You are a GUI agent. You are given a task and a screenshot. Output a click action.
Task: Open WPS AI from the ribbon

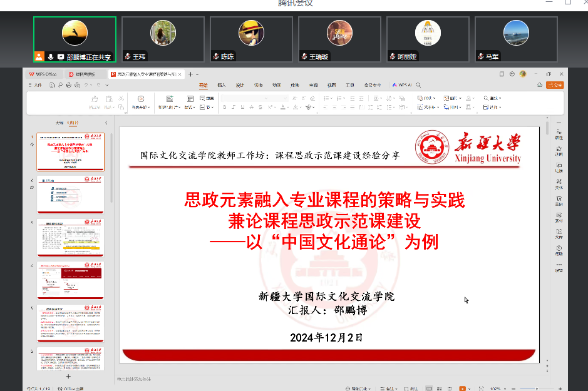tap(401, 85)
